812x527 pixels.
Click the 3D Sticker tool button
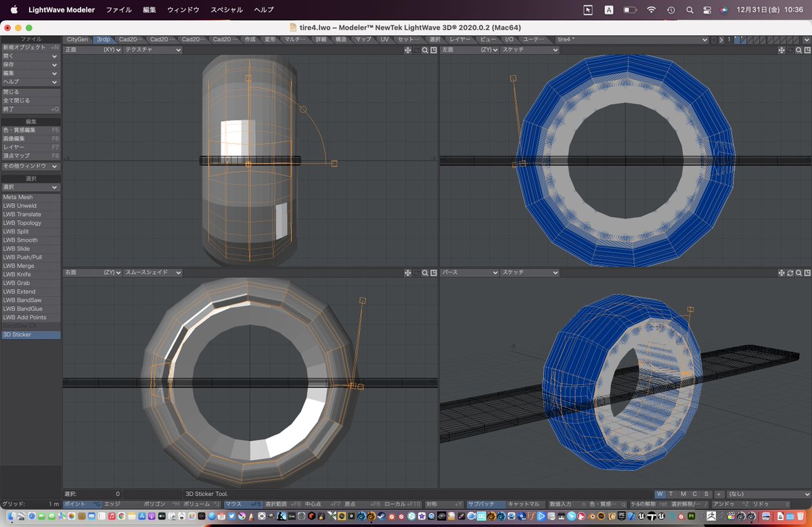tap(30, 334)
